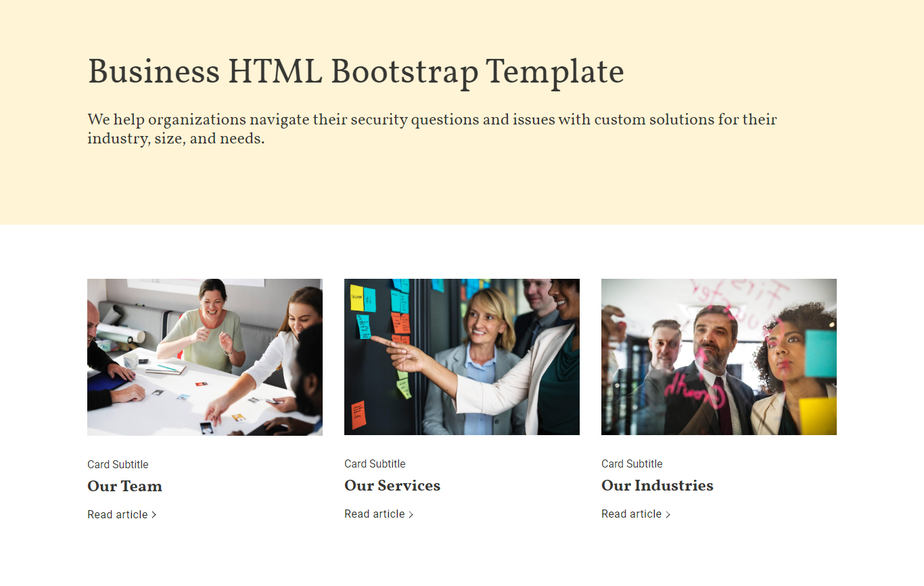Click the chevron arrow beside Our Industries' Read article

coord(668,514)
